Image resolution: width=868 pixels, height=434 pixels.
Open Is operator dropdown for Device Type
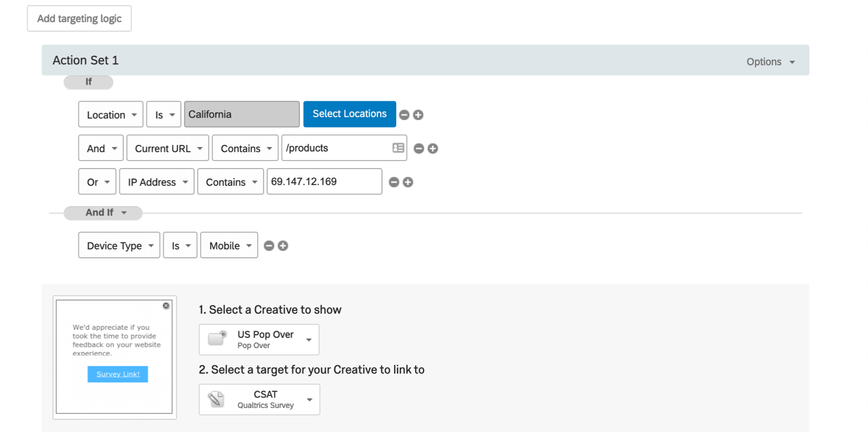click(x=180, y=245)
